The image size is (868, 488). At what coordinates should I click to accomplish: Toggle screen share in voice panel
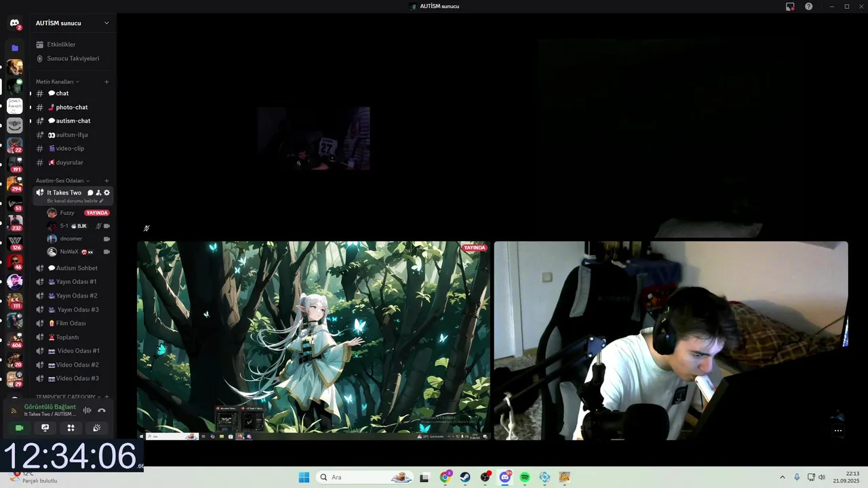click(45, 428)
